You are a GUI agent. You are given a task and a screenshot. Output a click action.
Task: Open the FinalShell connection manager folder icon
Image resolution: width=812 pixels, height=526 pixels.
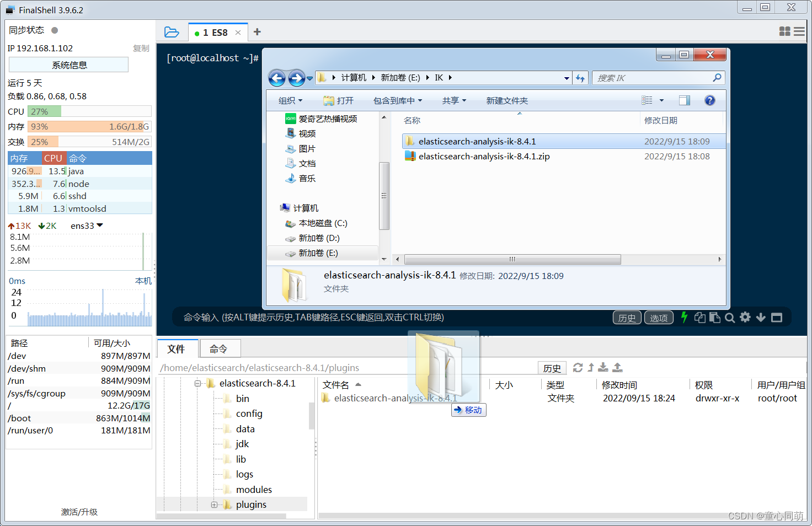tap(172, 32)
